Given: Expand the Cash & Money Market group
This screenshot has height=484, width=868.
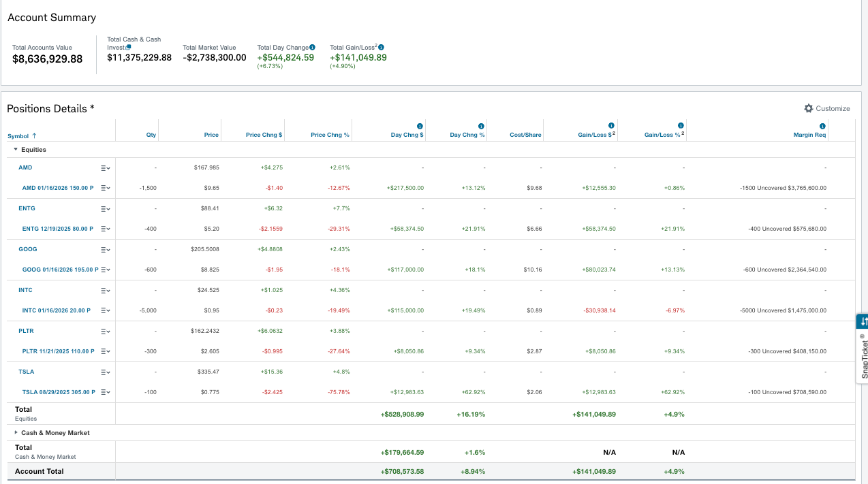Looking at the screenshot, I should coord(16,432).
